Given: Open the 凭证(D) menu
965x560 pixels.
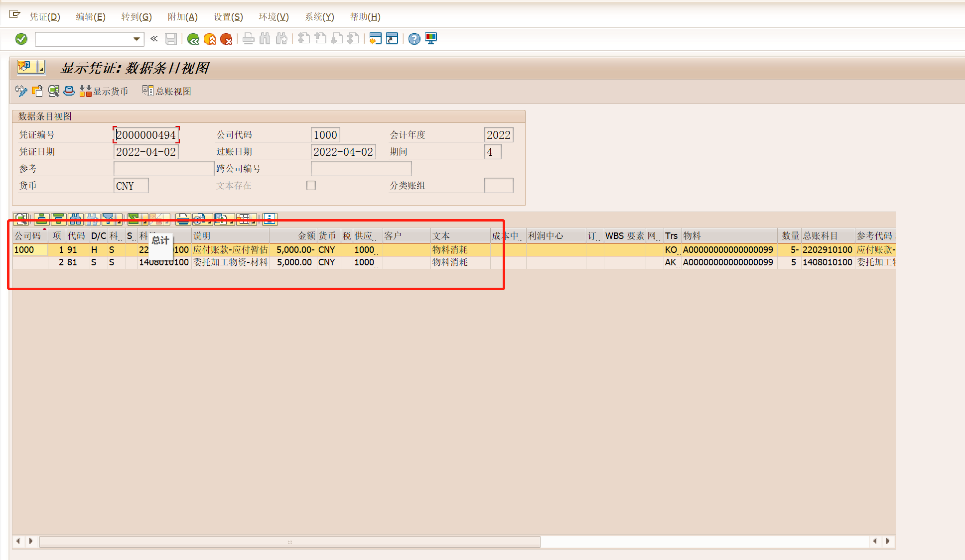Looking at the screenshot, I should 45,17.
